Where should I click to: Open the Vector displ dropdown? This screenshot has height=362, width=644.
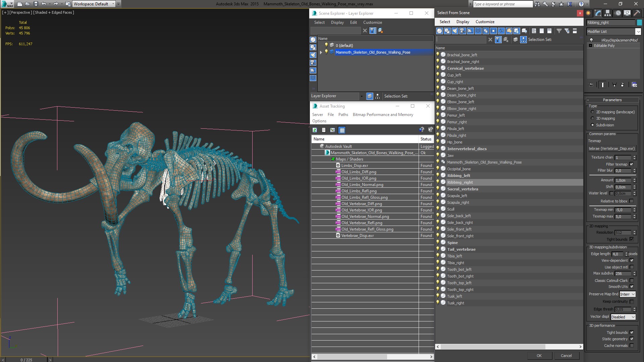coord(623,317)
